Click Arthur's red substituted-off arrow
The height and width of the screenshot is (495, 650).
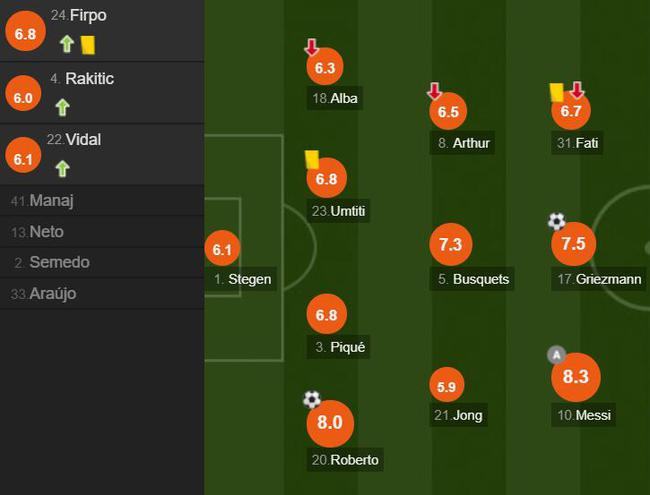[434, 92]
